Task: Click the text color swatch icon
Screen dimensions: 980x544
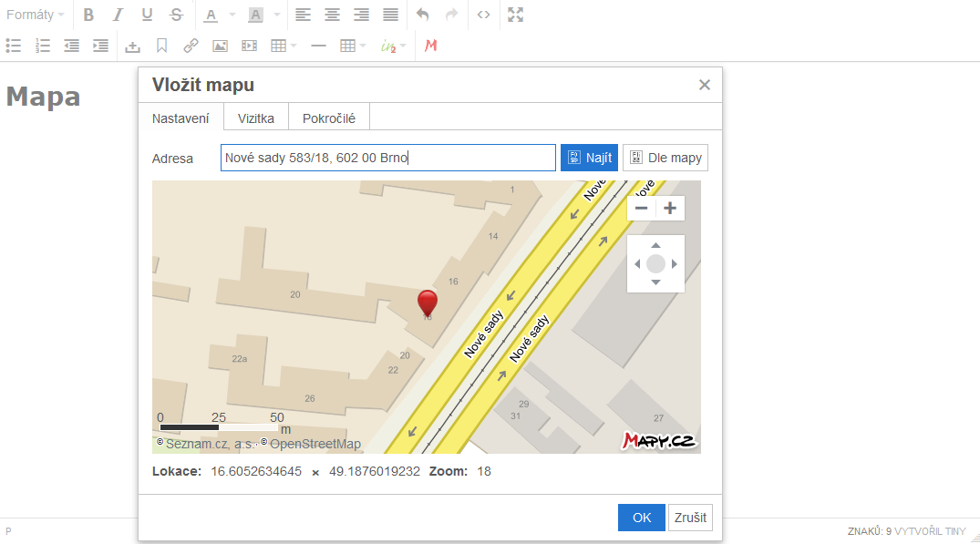Action: [x=211, y=15]
